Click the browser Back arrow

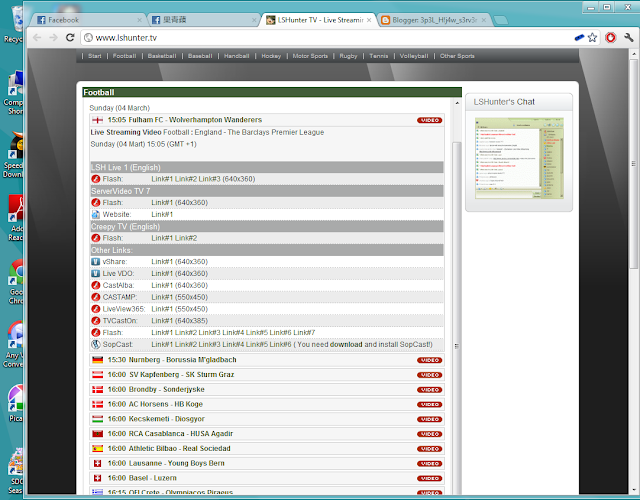click(37, 38)
